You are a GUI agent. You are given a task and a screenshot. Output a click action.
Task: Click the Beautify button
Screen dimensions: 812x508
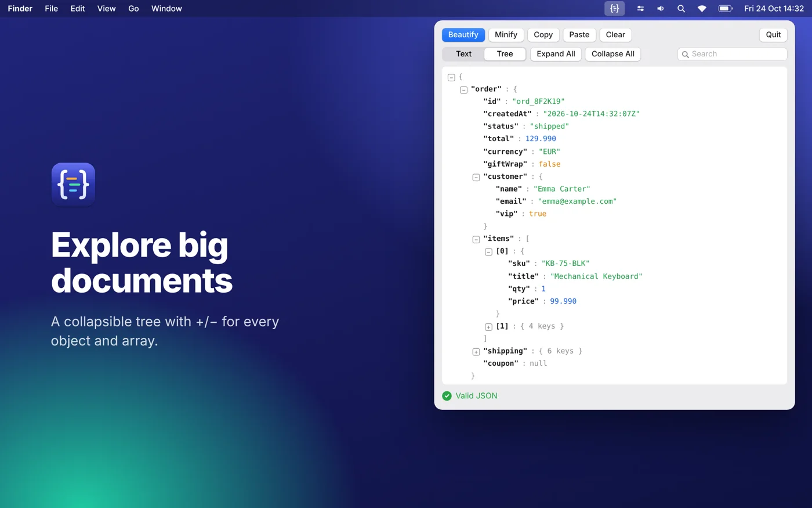(463, 35)
